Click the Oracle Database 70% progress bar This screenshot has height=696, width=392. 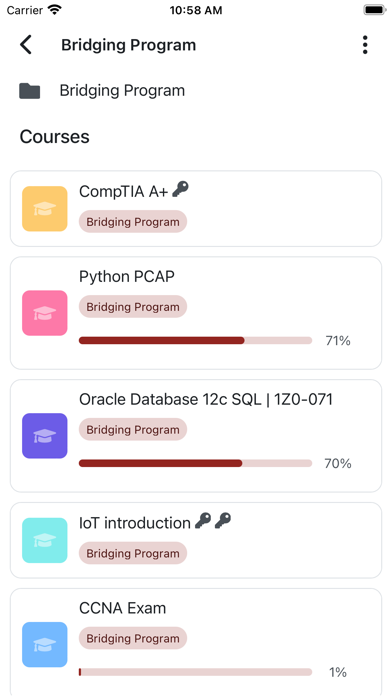tap(195, 463)
